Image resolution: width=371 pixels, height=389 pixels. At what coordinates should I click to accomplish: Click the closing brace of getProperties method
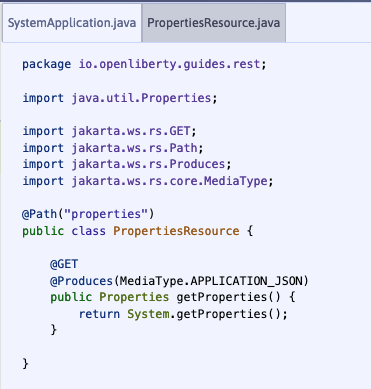pos(54,330)
